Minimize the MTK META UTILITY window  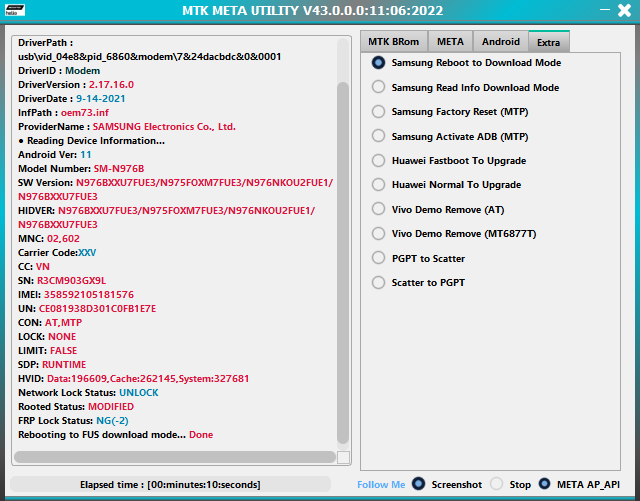[605, 10]
